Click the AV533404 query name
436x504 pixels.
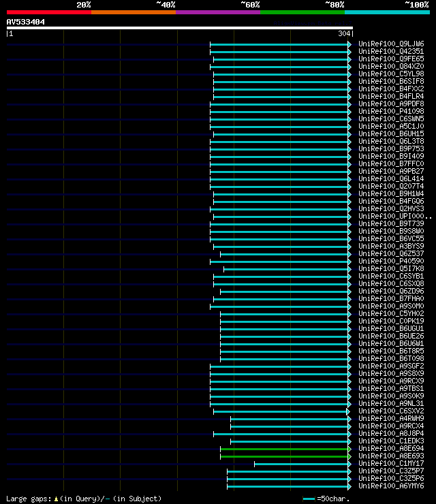26,22
